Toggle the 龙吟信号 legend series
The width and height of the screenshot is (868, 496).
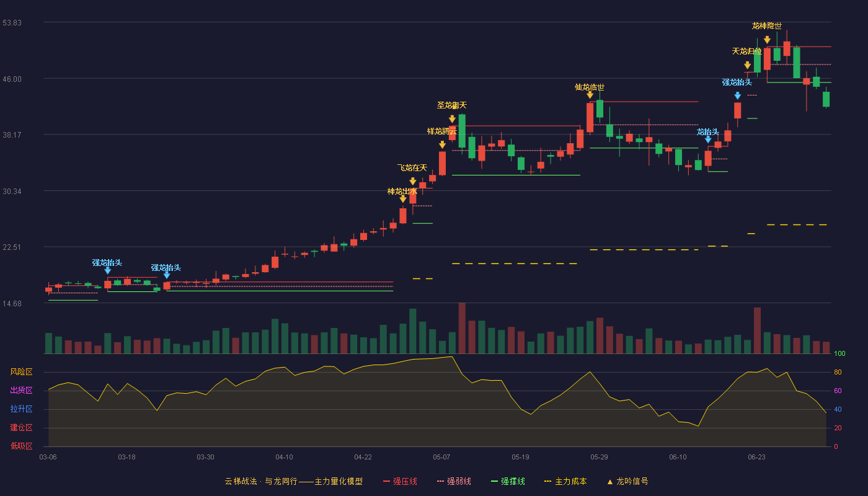627,481
